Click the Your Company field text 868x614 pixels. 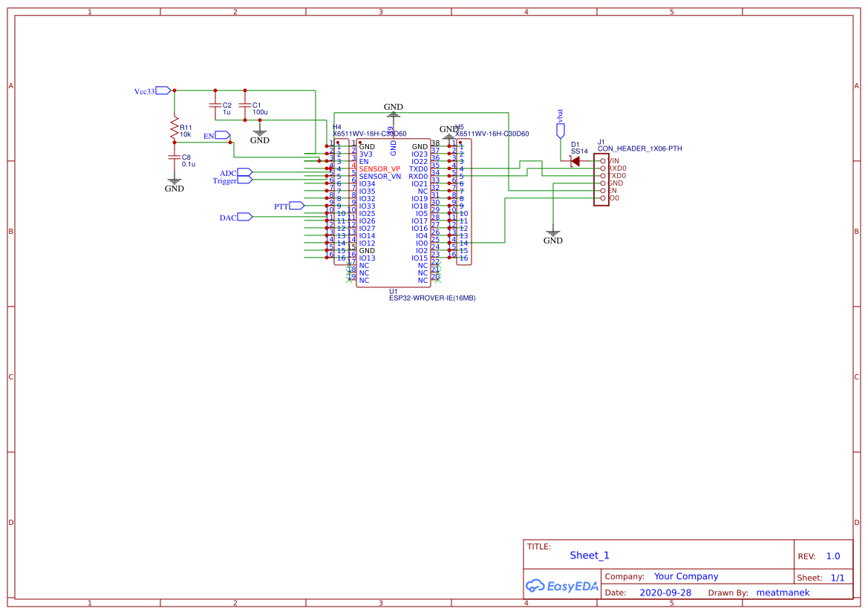coord(686,576)
